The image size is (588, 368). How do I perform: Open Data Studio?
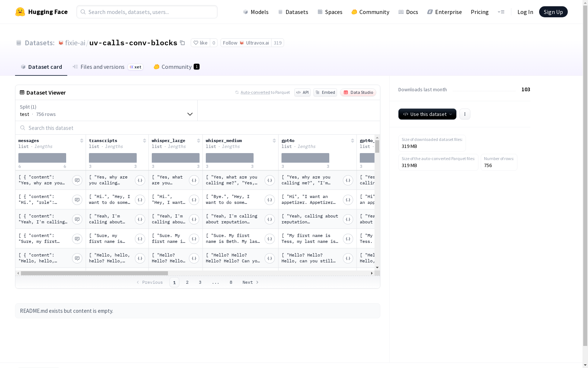(x=358, y=92)
